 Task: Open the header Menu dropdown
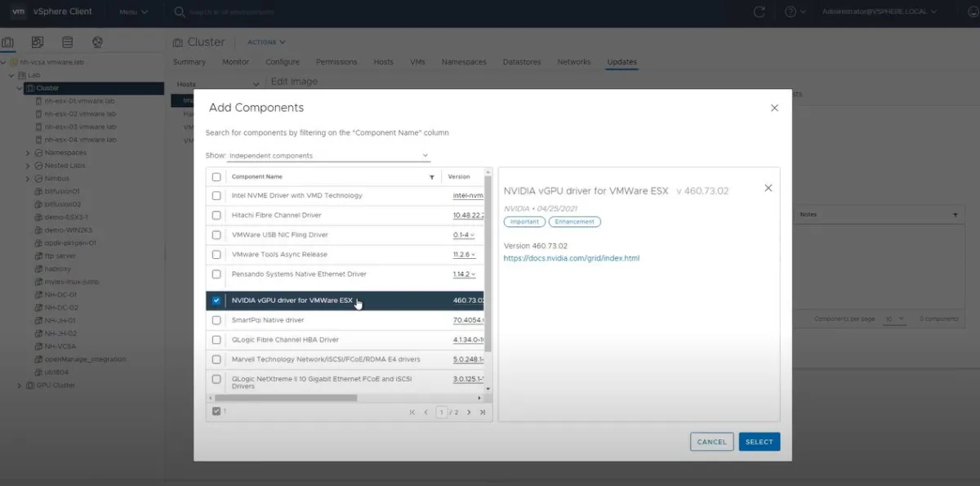tap(133, 12)
